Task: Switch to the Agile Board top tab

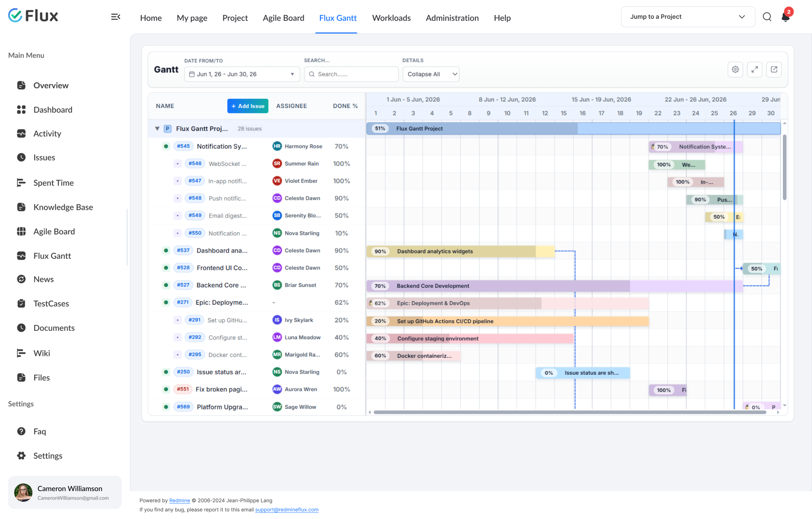Action: tap(283, 18)
